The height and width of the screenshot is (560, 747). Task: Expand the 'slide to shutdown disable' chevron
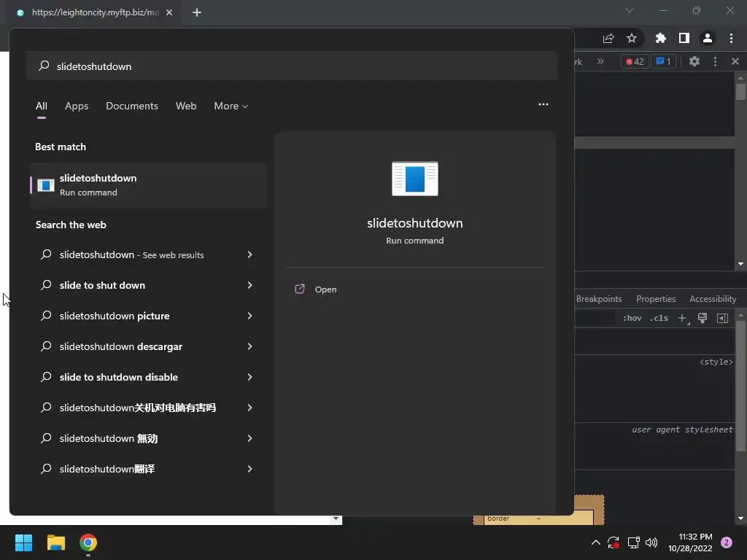(249, 377)
